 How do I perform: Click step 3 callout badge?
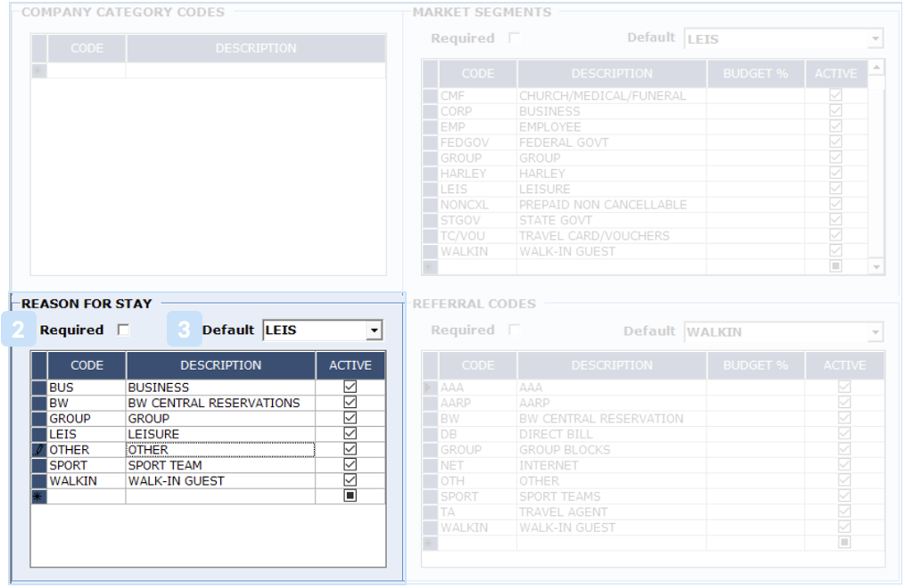(184, 330)
